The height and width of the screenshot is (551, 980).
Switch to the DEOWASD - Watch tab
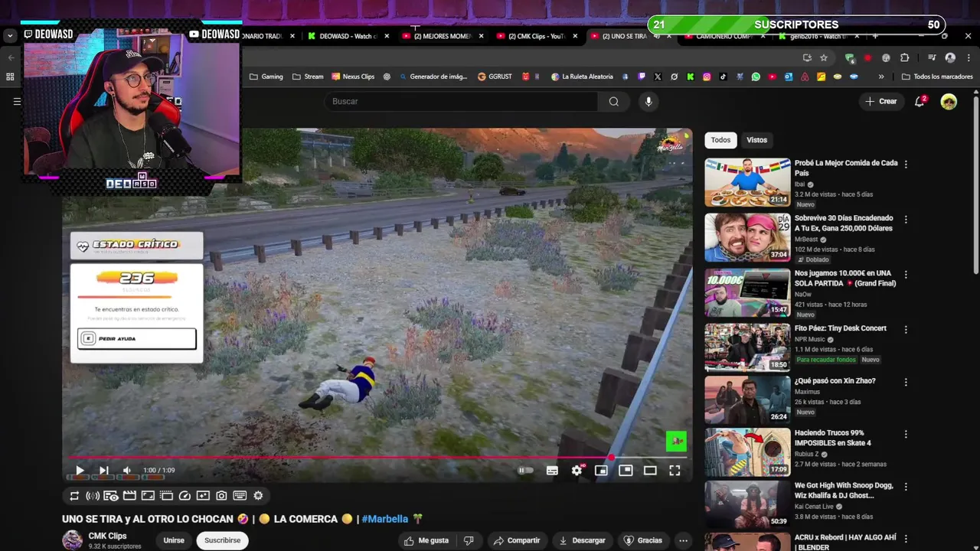point(348,36)
